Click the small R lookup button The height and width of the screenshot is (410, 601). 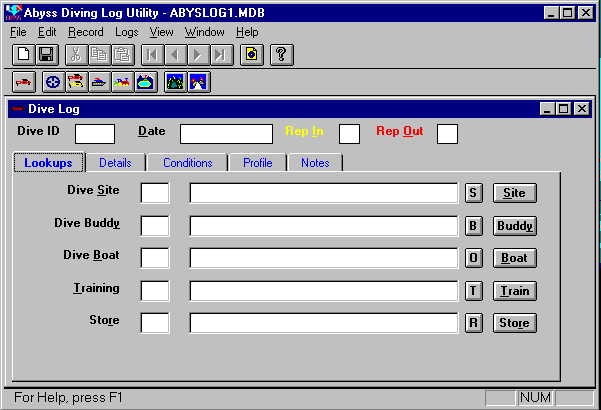(x=474, y=323)
